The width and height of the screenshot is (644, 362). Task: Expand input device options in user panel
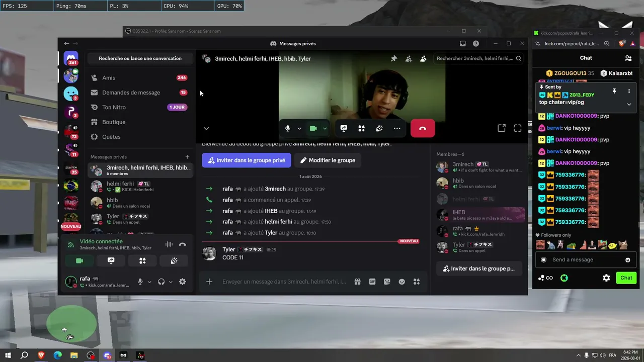click(x=149, y=282)
